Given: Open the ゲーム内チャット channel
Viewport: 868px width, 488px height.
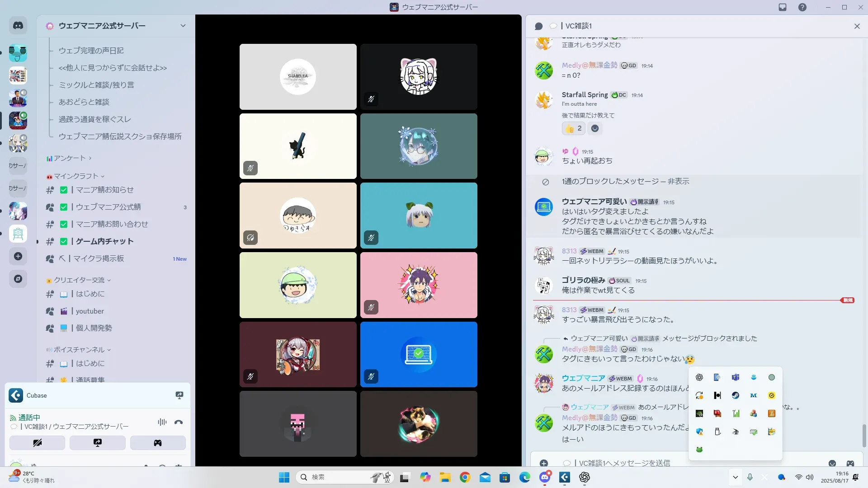Looking at the screenshot, I should click(x=104, y=241).
